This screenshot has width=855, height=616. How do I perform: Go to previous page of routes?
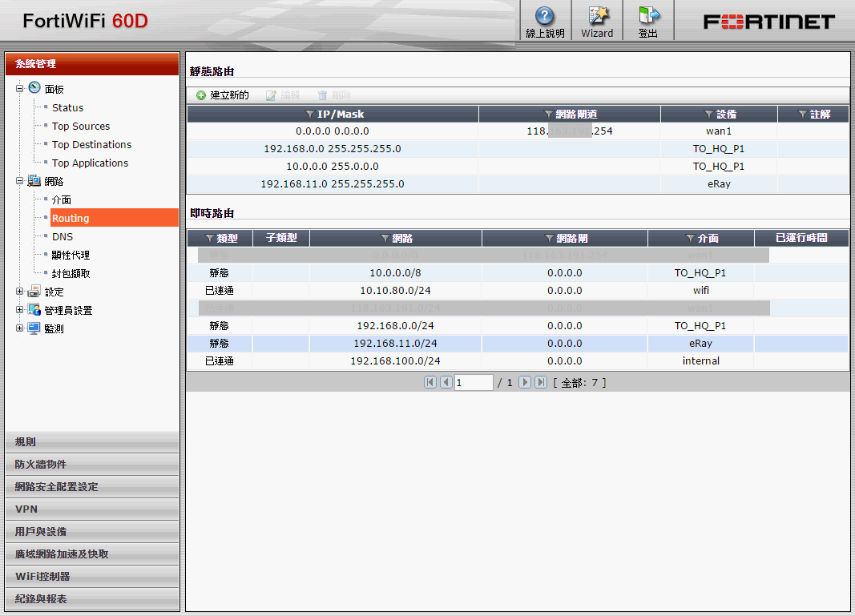pyautogui.click(x=446, y=382)
